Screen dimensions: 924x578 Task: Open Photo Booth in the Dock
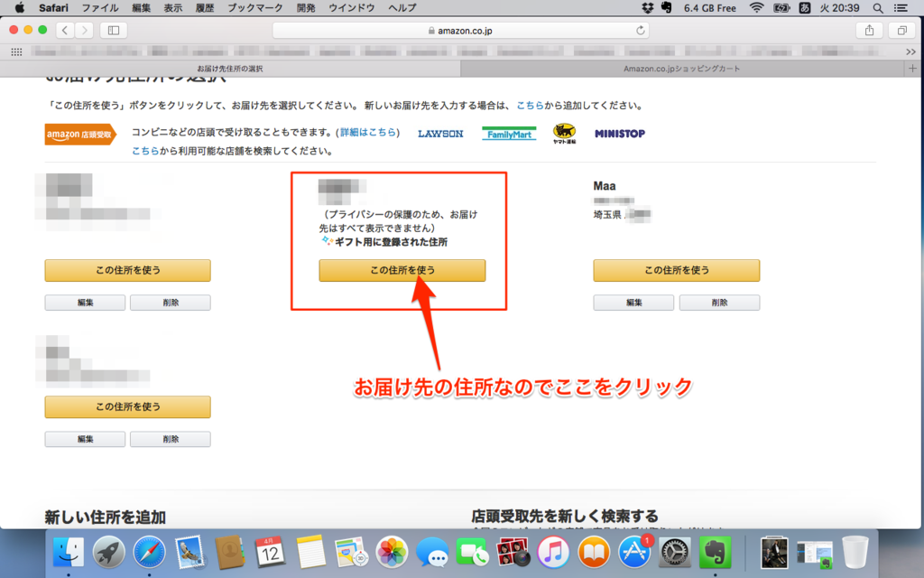pyautogui.click(x=513, y=553)
